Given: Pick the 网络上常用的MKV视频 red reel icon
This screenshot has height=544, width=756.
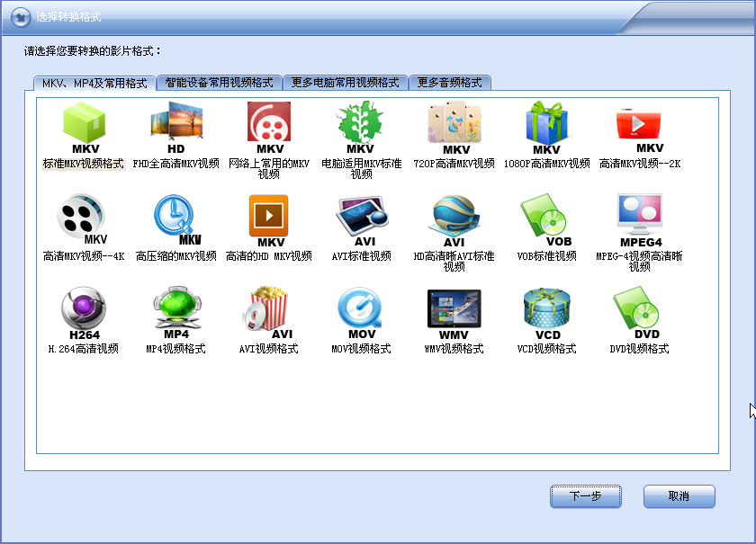Looking at the screenshot, I should 269,128.
